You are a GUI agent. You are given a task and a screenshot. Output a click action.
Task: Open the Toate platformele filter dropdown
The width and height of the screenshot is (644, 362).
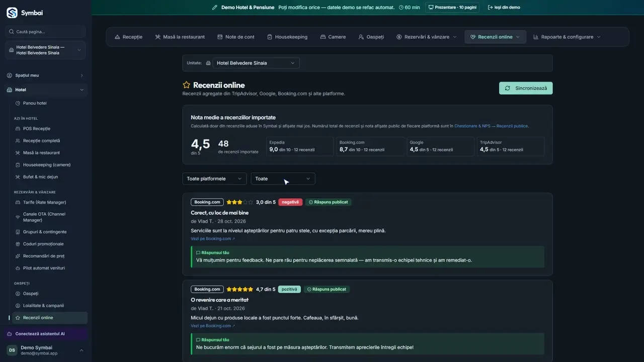214,178
